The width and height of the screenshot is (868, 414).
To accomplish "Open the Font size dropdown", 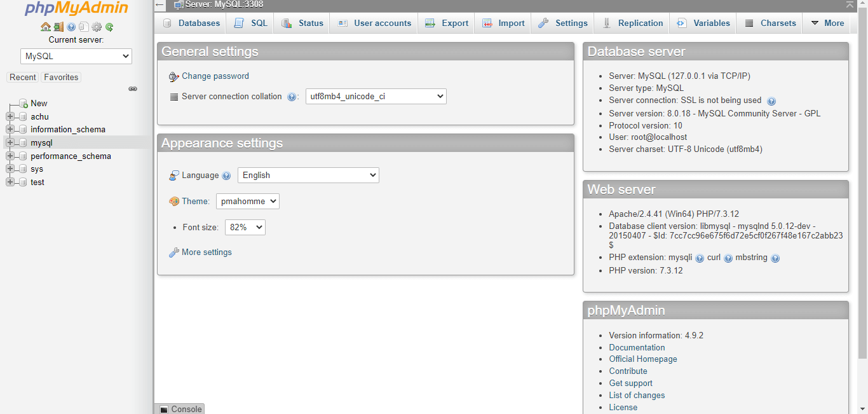I will coord(245,227).
